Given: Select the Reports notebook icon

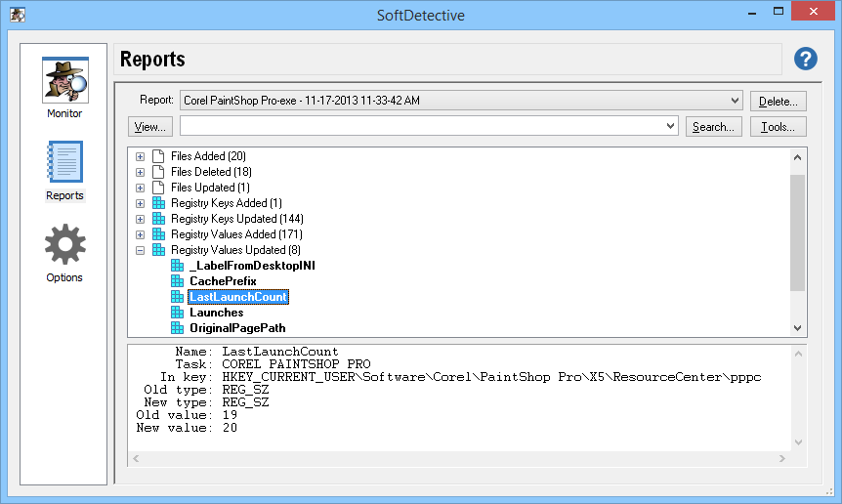Looking at the screenshot, I should point(65,161).
